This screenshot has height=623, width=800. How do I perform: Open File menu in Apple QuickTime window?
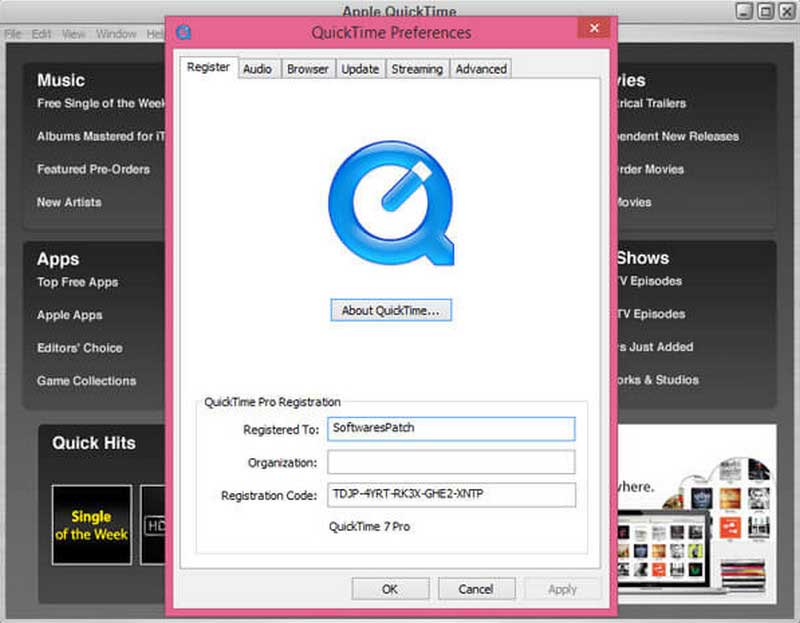(13, 34)
